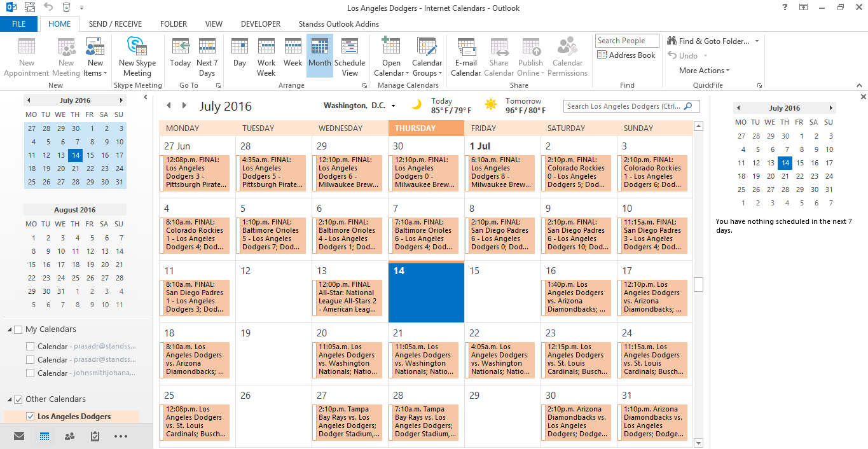Open the SEND / RECEIVE tab

pos(115,24)
